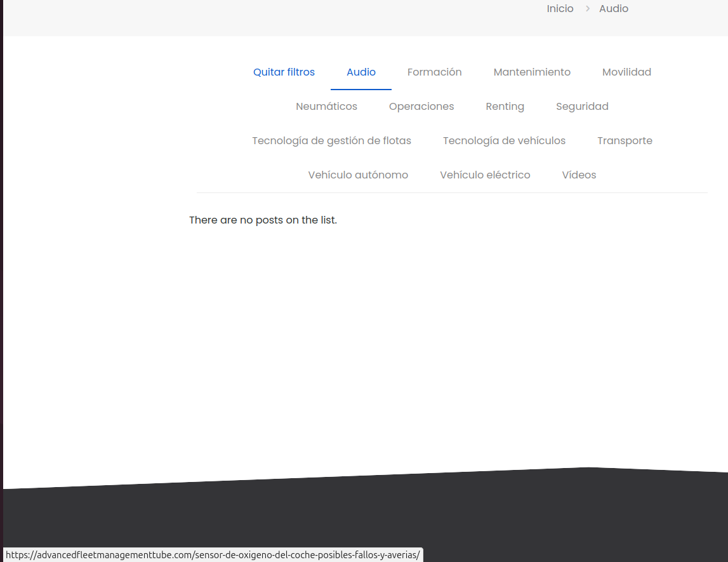Open Tecnología de gestión de flotas tab
The image size is (728, 562).
pos(331,141)
